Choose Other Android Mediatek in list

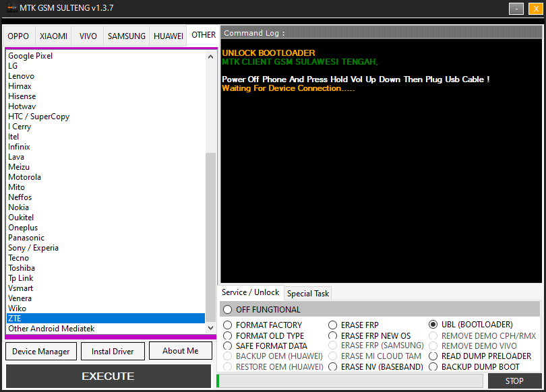[51, 329]
